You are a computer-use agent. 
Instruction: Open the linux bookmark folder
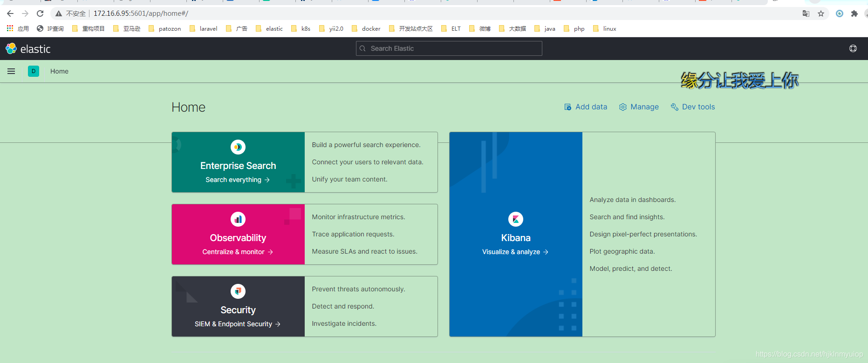605,28
